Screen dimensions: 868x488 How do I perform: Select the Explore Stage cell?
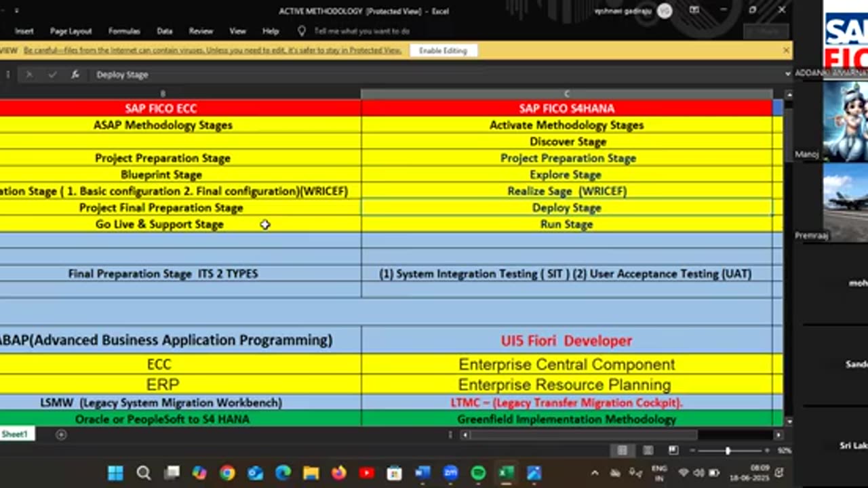tap(567, 175)
